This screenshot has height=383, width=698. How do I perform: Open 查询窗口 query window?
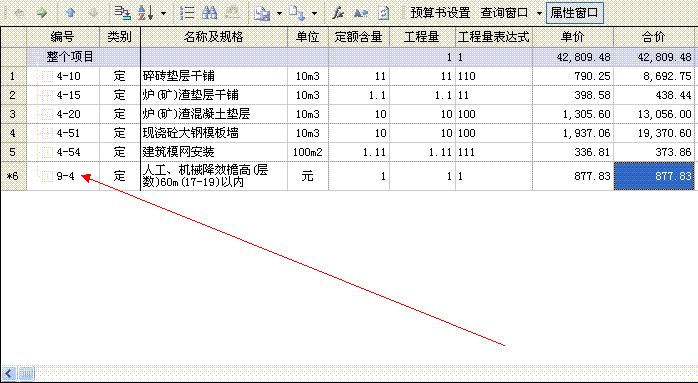[x=504, y=13]
